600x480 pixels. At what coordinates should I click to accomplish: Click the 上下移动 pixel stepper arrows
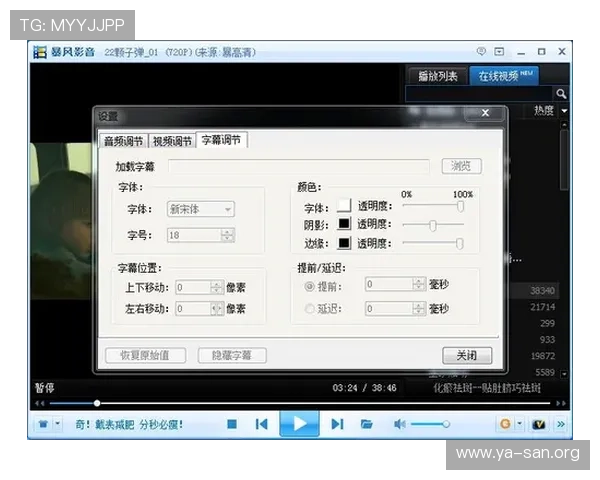(x=217, y=287)
